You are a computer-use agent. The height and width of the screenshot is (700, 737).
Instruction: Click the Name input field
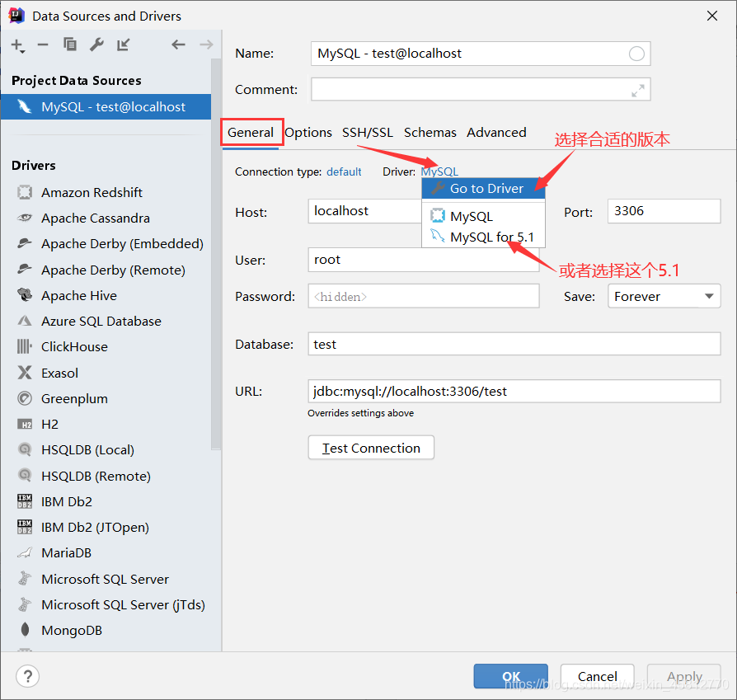(481, 54)
